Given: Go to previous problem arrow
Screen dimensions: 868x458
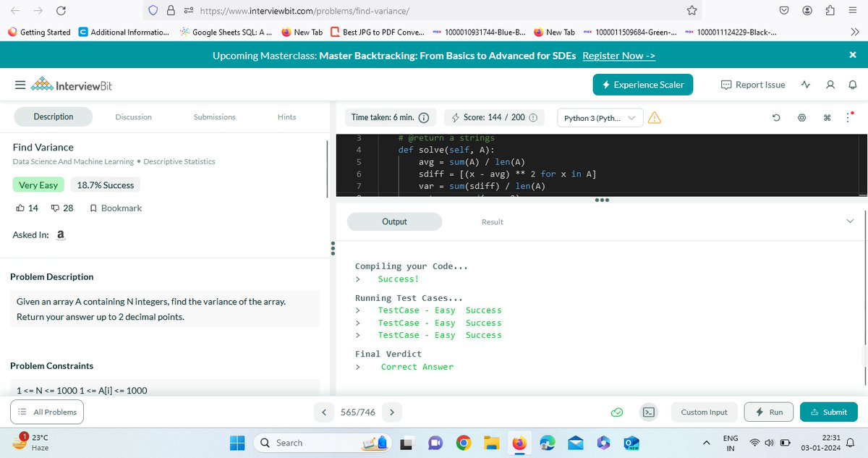Looking at the screenshot, I should point(323,412).
